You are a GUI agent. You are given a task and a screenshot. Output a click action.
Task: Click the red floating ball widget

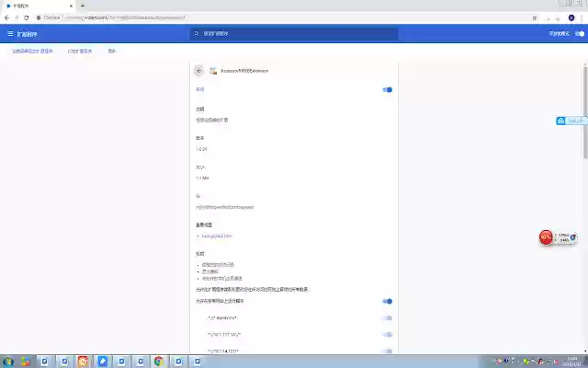tap(546, 237)
